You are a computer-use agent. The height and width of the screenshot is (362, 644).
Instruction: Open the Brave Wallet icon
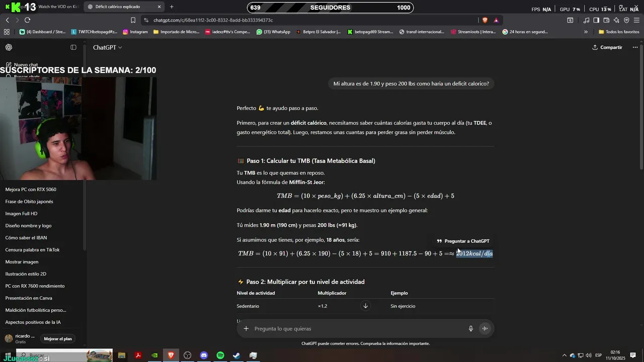pos(606,20)
